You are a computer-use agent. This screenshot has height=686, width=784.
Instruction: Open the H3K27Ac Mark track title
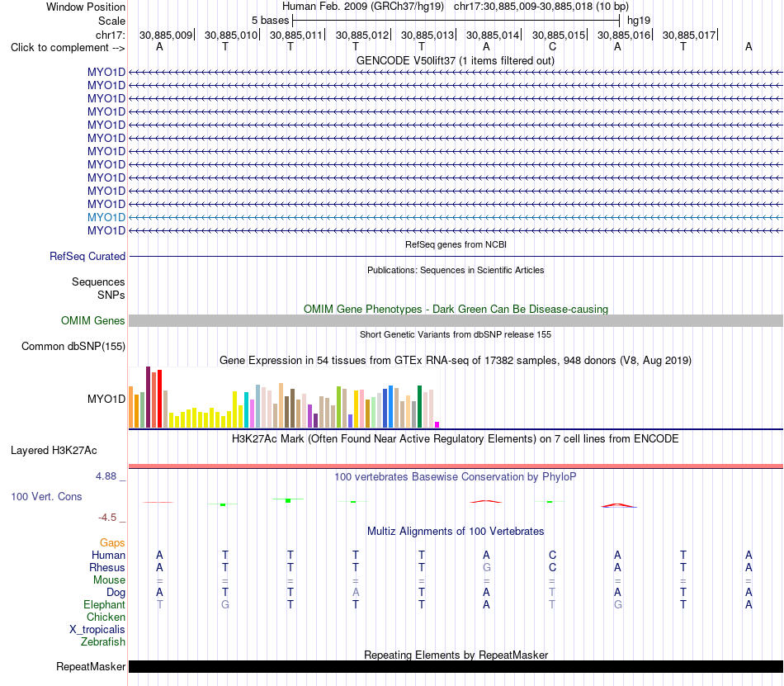(x=455, y=438)
